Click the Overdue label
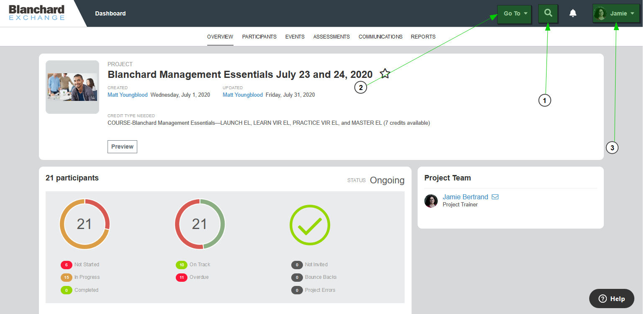644x314 pixels. (199, 277)
